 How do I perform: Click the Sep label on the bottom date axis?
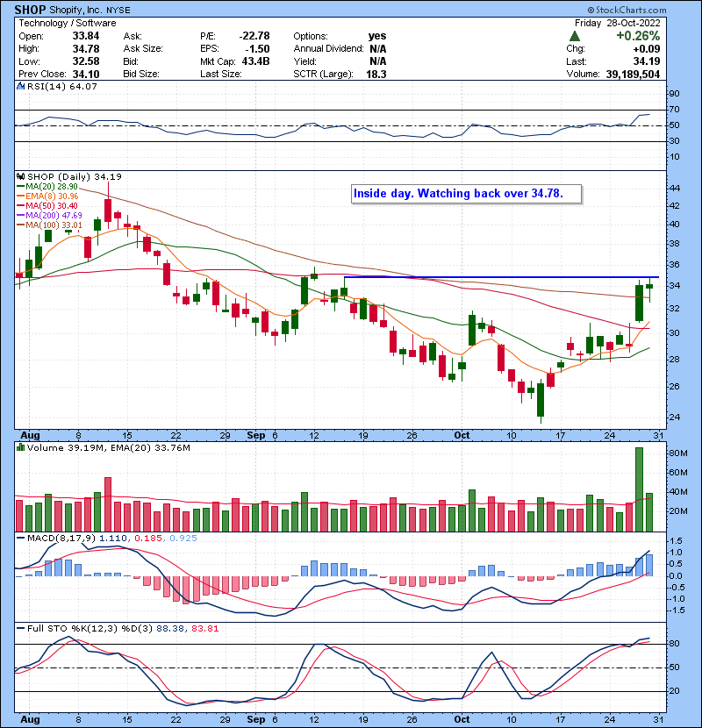point(256,719)
